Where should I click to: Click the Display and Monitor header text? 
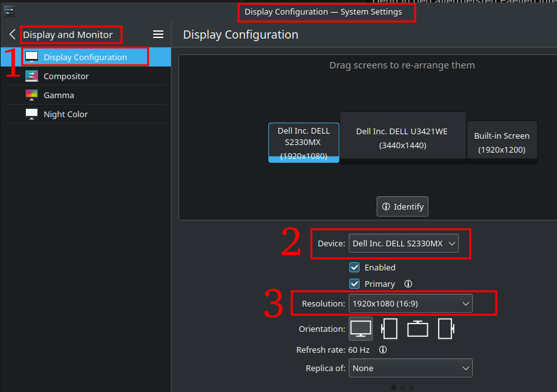pyautogui.click(x=68, y=35)
